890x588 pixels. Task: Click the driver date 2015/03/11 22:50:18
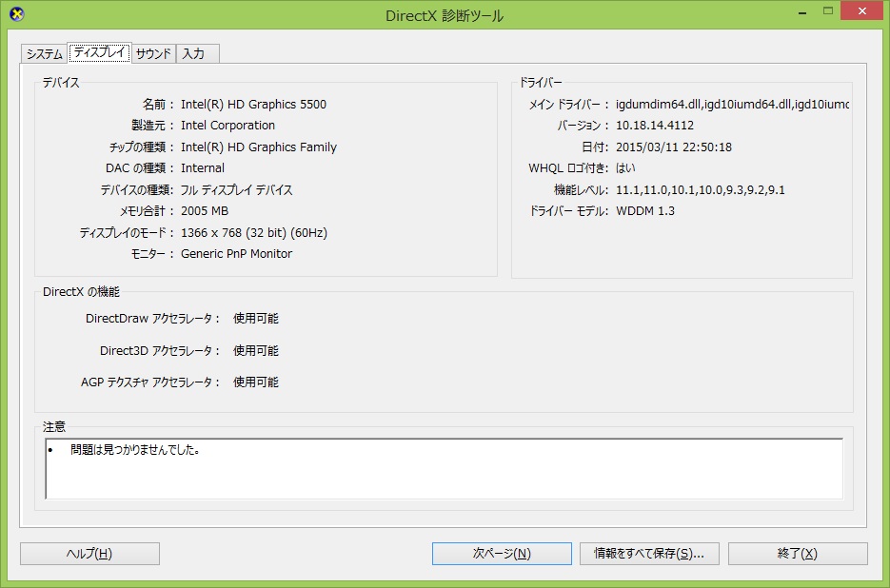(x=673, y=147)
